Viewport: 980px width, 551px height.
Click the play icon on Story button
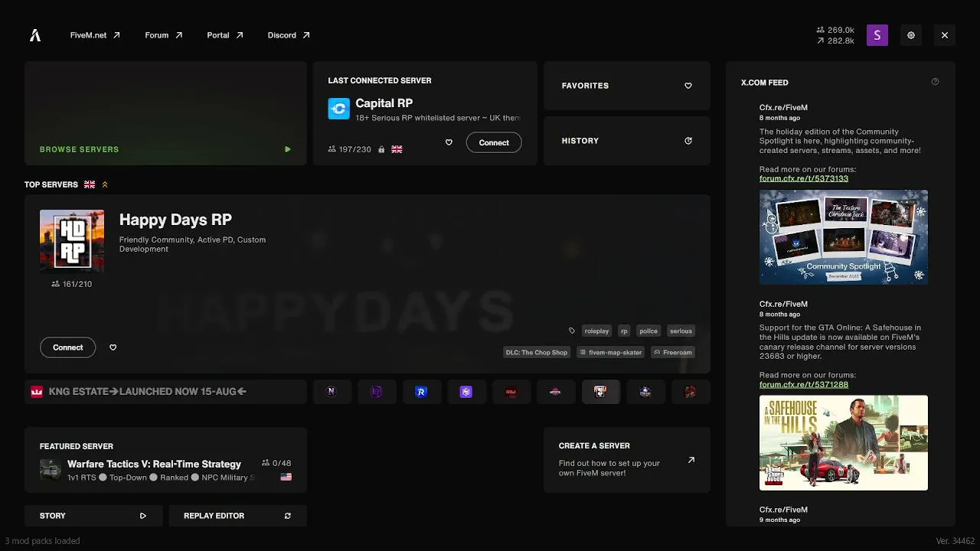[143, 516]
